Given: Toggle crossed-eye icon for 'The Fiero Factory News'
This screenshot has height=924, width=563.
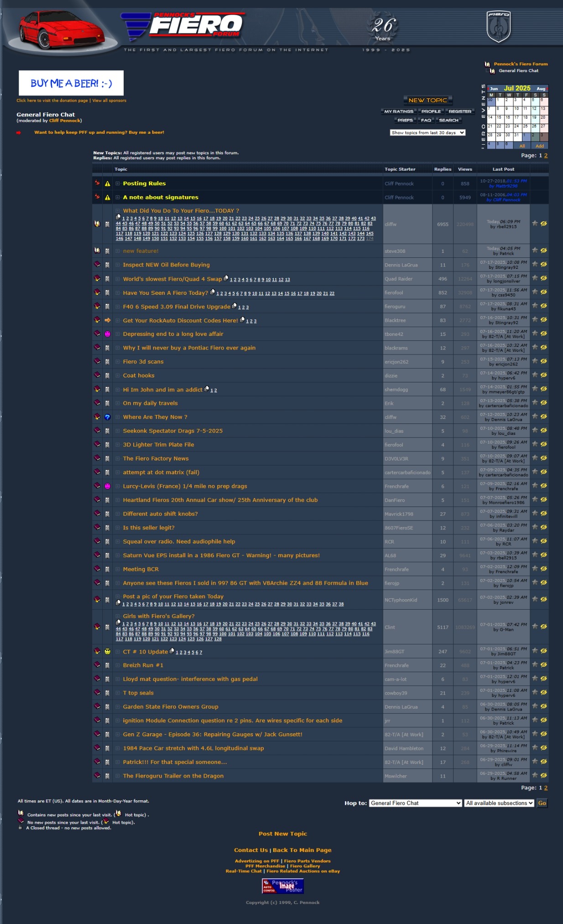Looking at the screenshot, I should pyautogui.click(x=543, y=458).
